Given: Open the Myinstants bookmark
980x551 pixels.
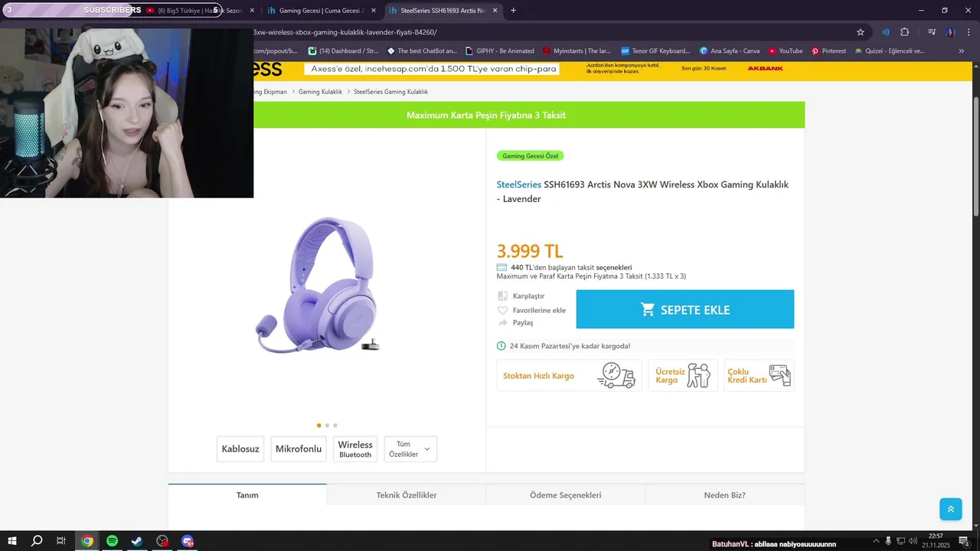Looking at the screenshot, I should (577, 51).
